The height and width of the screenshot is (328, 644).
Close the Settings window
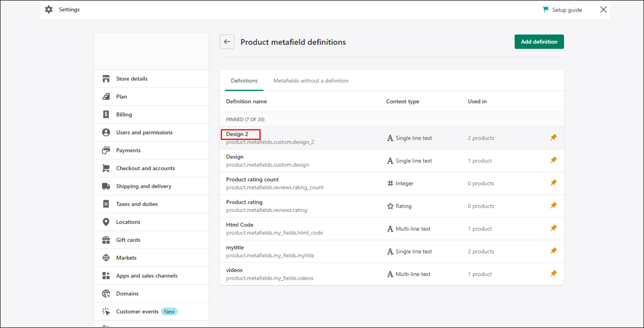point(604,10)
